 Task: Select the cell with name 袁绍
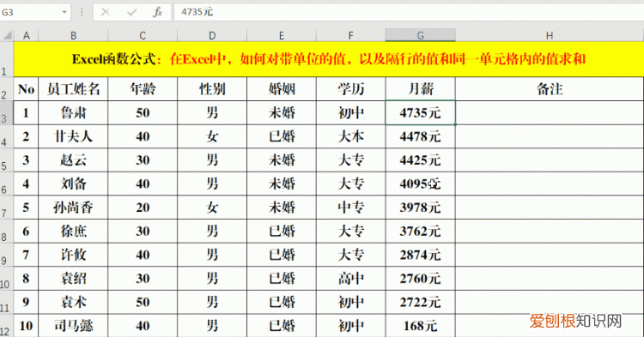[74, 279]
